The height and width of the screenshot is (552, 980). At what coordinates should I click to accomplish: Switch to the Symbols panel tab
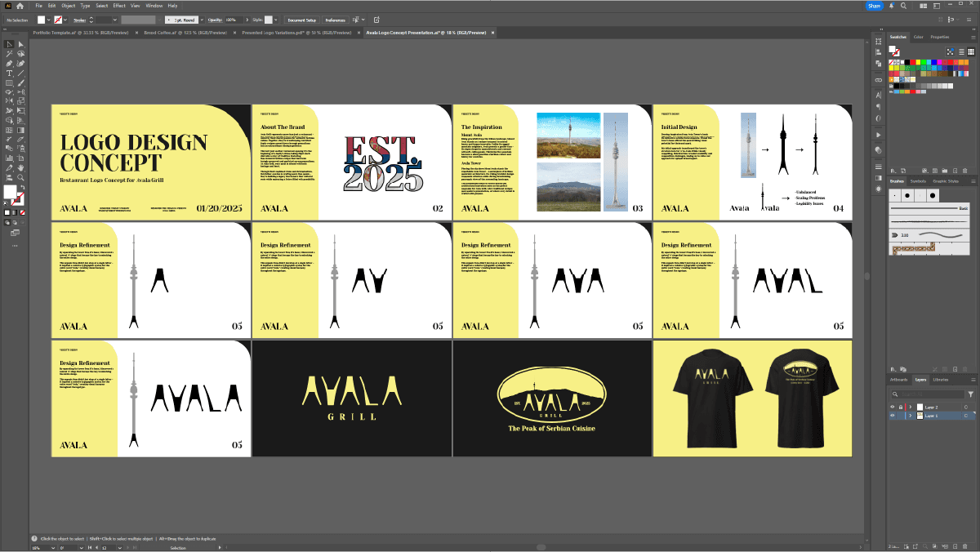tap(918, 180)
